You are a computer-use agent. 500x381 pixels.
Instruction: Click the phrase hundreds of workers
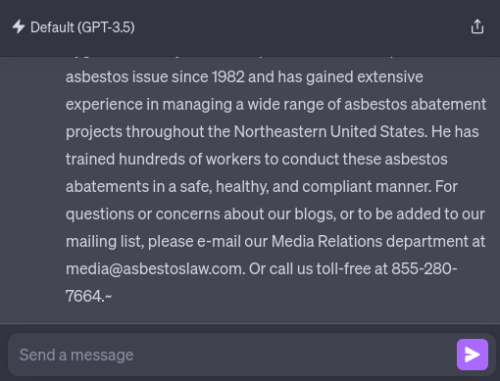(x=190, y=159)
